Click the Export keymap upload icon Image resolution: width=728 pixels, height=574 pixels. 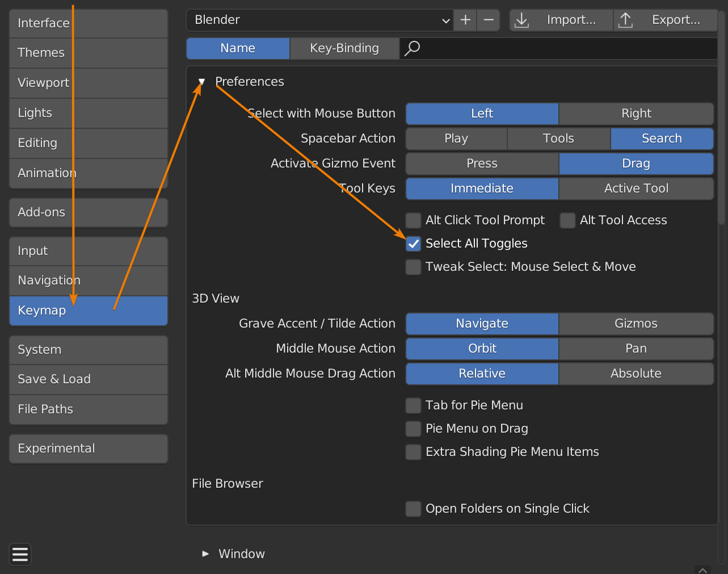[x=625, y=20]
